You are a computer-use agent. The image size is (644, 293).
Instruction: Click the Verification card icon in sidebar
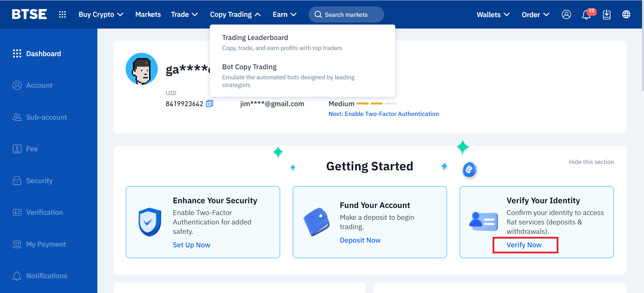(x=17, y=212)
